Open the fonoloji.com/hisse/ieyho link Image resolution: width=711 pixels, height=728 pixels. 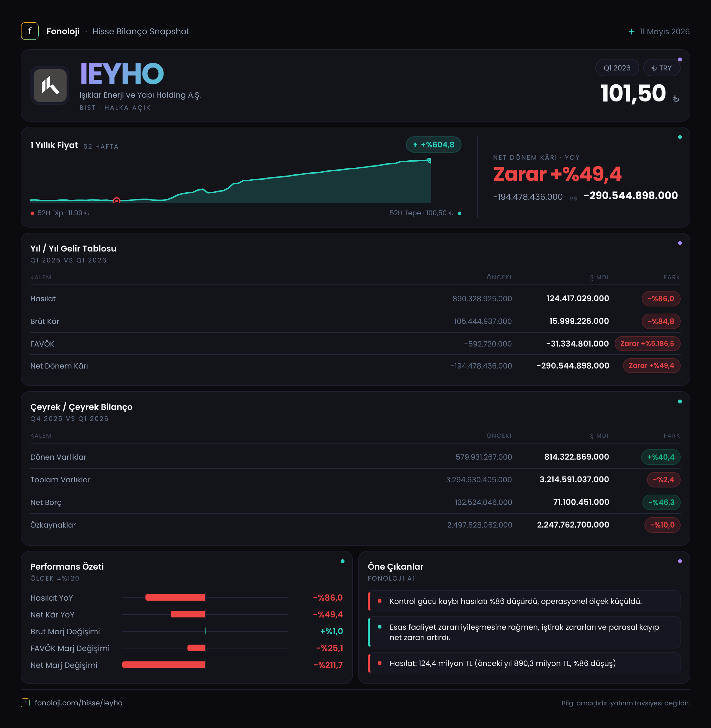pos(79,702)
